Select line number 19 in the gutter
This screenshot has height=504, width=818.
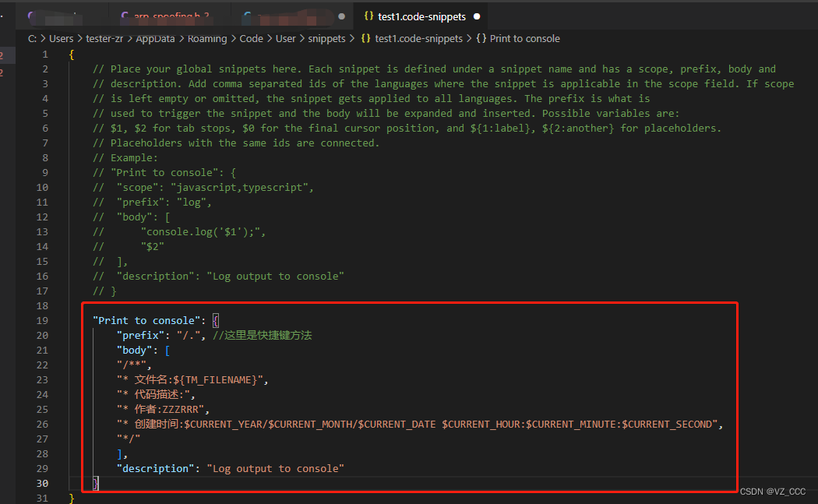(x=42, y=320)
